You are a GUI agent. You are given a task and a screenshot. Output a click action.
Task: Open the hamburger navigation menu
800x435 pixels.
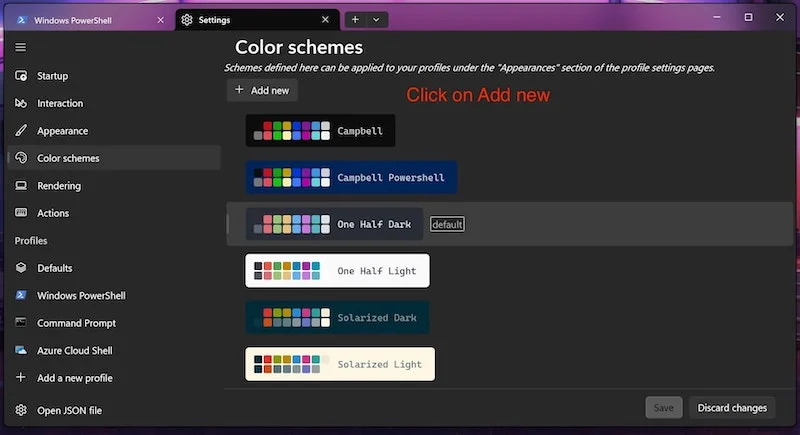pos(20,47)
